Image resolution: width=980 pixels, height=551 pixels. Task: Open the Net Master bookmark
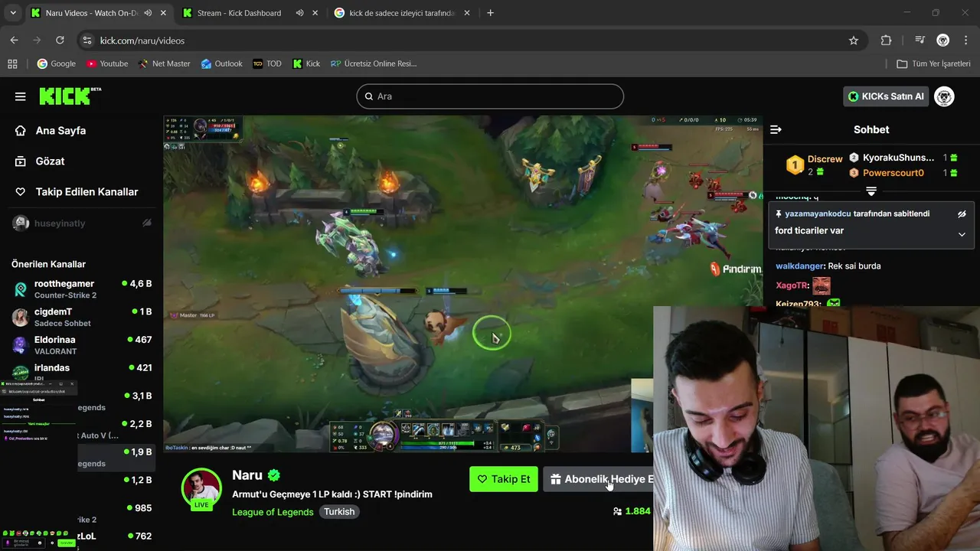click(164, 64)
